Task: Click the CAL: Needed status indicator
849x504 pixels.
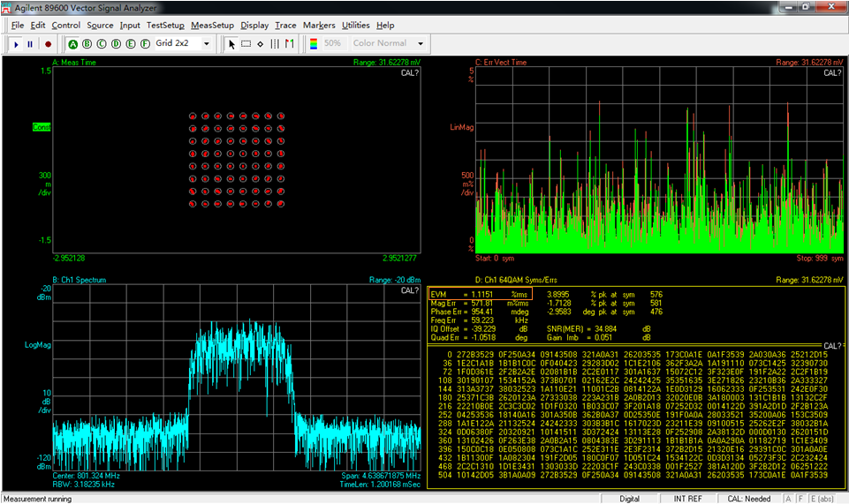Action: (749, 499)
